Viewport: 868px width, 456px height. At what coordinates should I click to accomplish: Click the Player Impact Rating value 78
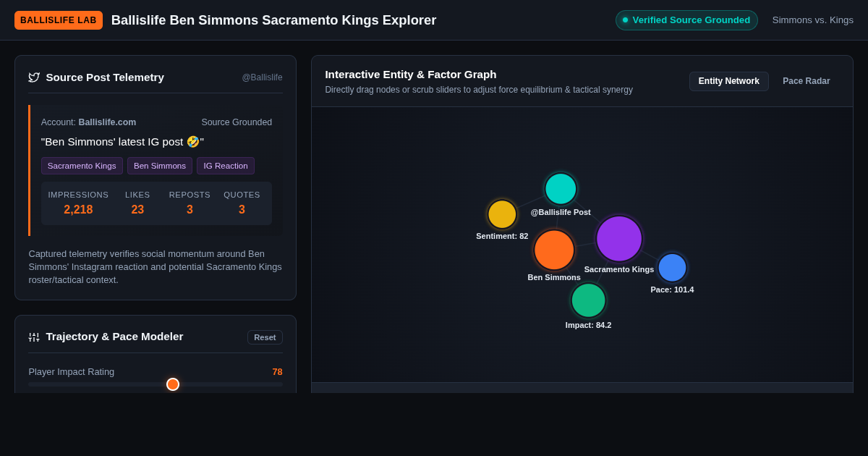pyautogui.click(x=277, y=372)
